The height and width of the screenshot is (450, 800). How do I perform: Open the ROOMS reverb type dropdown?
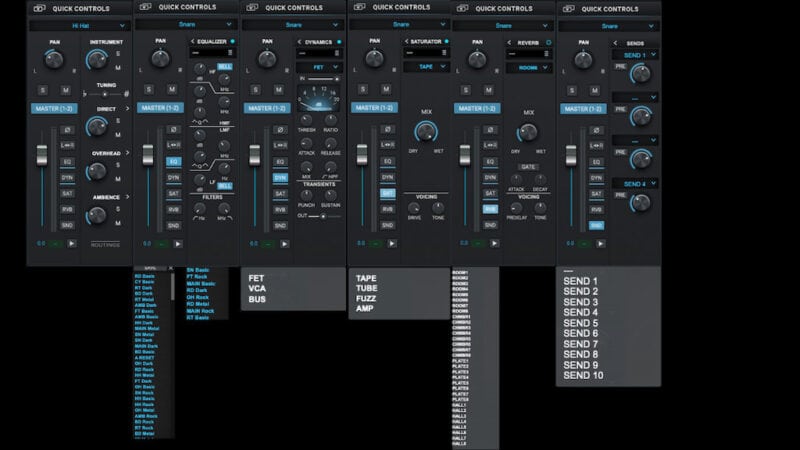tap(528, 68)
